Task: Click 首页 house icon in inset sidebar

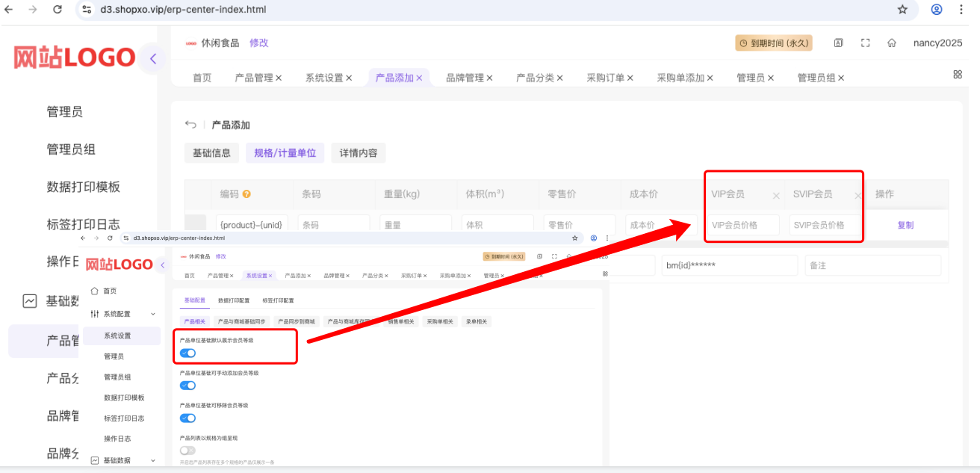Action: click(x=94, y=291)
